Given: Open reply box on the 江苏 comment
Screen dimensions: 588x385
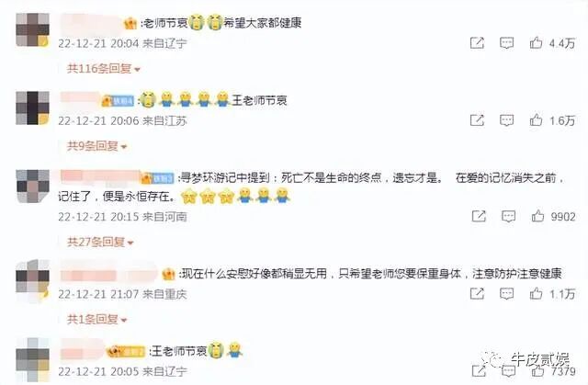Looking at the screenshot, I should [506, 120].
